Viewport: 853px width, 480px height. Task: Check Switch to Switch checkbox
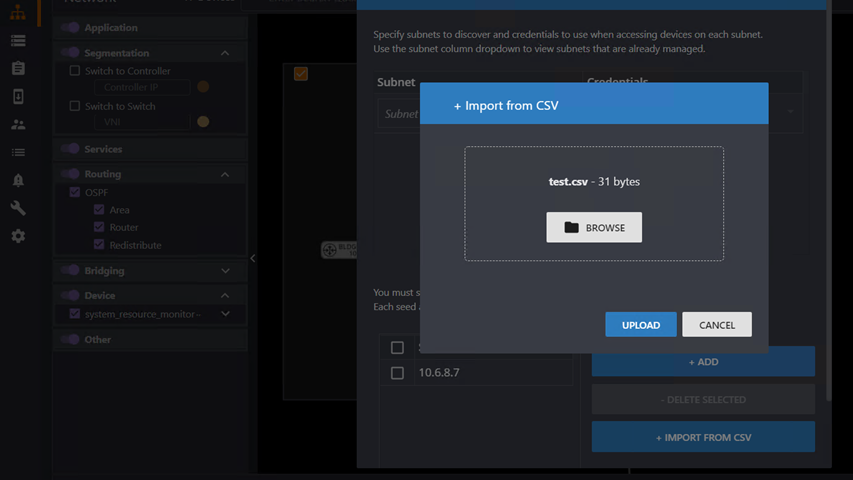coord(75,106)
